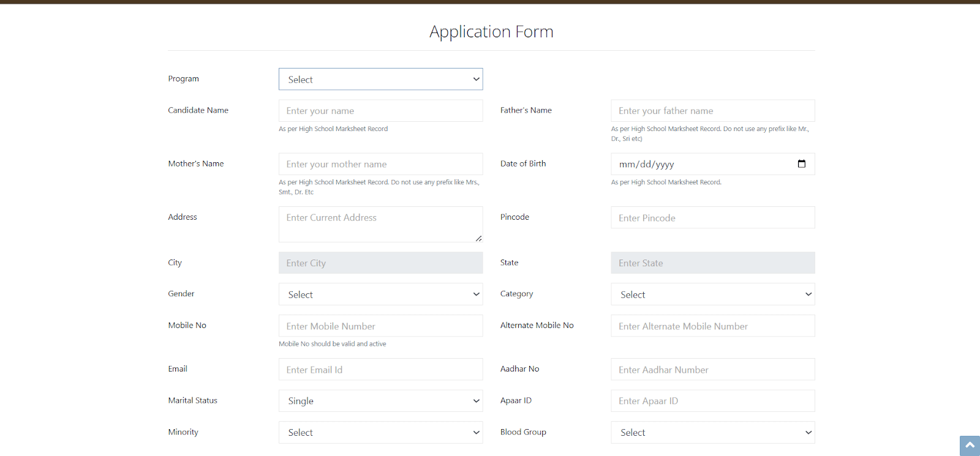Image resolution: width=980 pixels, height=456 pixels.
Task: Click into the Mother's Name field
Action: [x=380, y=164]
